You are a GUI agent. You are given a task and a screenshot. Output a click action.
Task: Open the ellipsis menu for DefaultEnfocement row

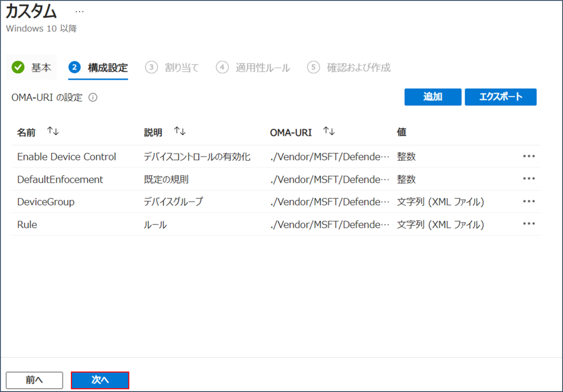point(529,179)
